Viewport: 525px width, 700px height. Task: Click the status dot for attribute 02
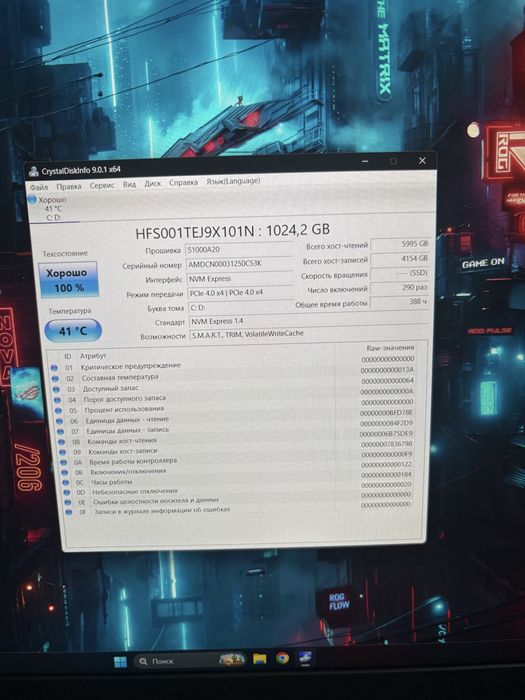(x=55, y=379)
